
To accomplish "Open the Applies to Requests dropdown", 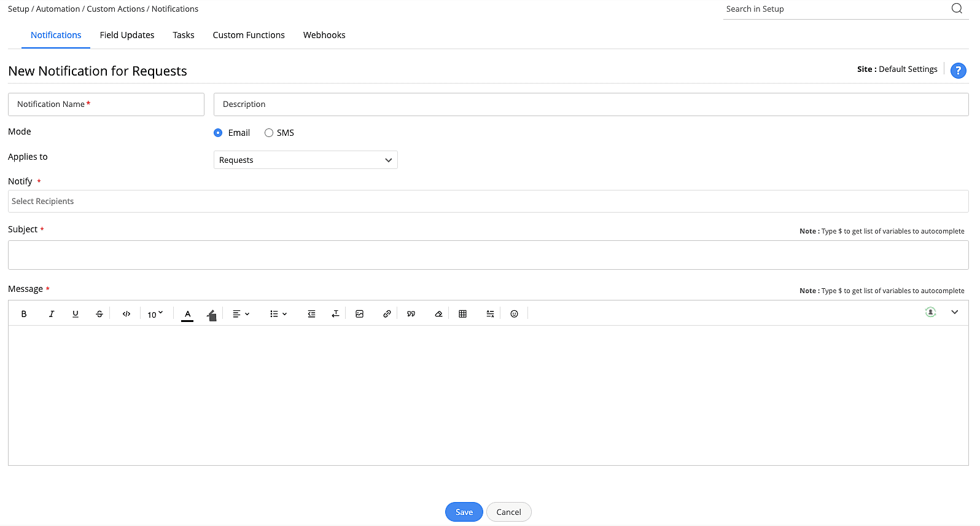I will click(x=305, y=160).
